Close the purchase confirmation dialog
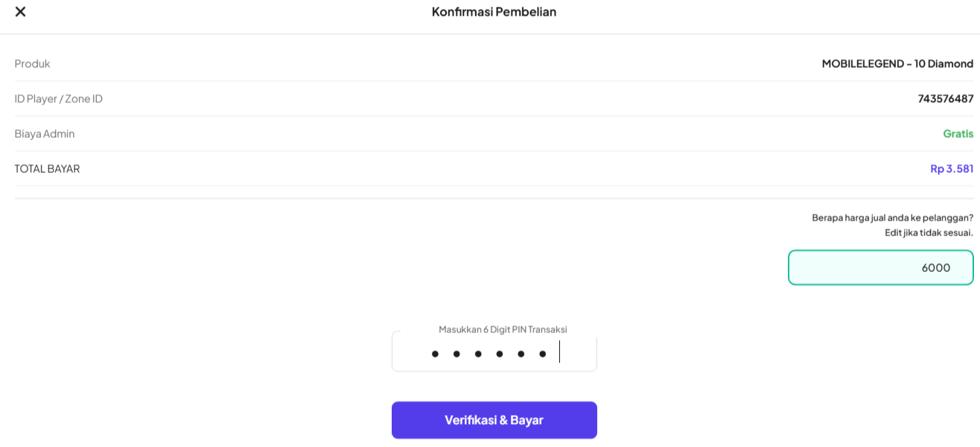This screenshot has width=980, height=447. [x=20, y=12]
